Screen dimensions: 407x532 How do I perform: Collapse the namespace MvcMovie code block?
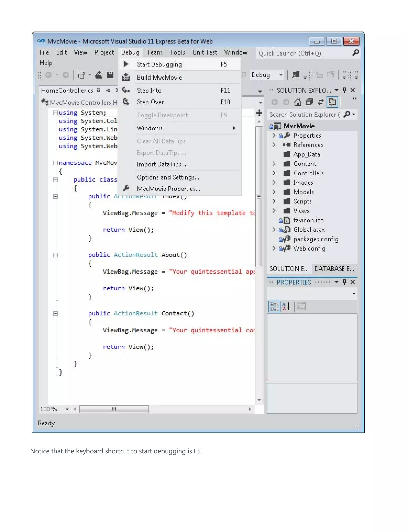point(55,163)
